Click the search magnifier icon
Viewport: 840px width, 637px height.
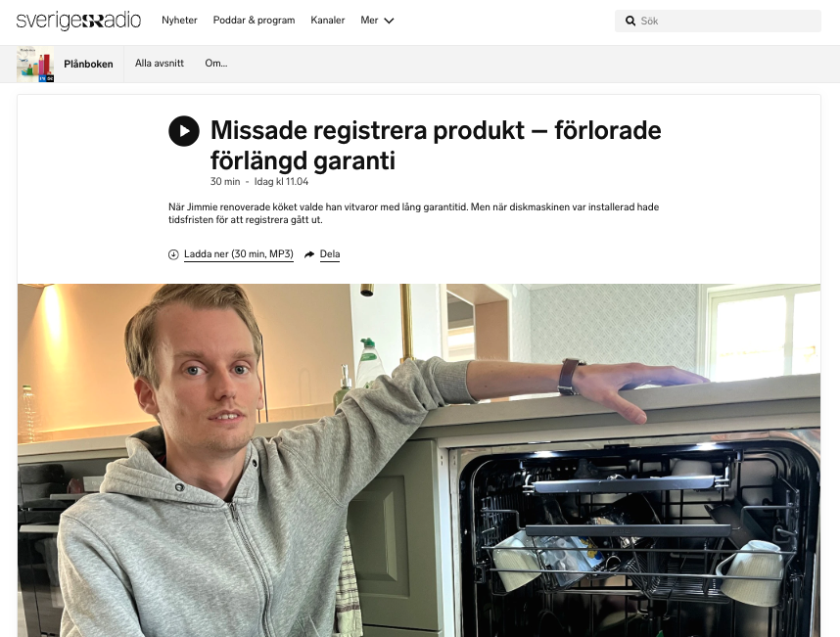coord(630,21)
